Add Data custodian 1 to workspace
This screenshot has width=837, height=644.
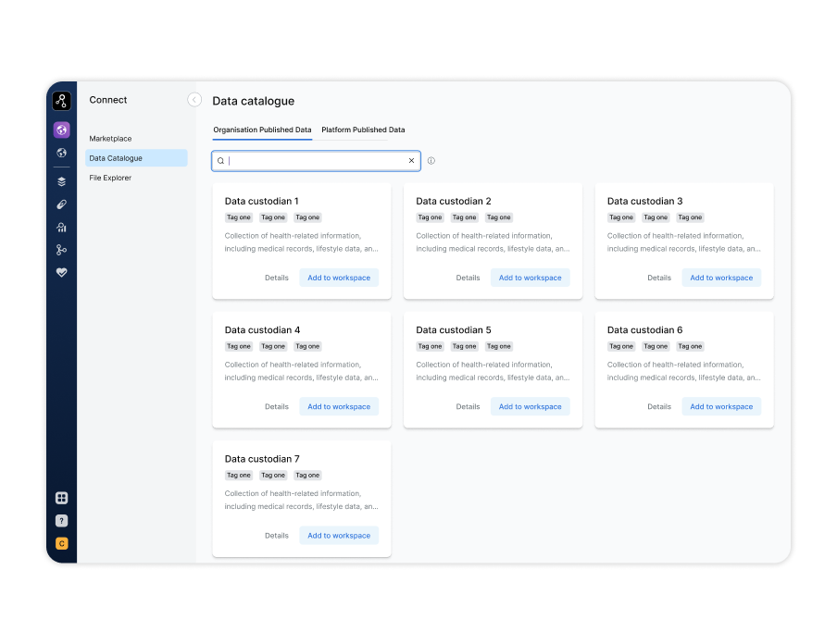[339, 278]
